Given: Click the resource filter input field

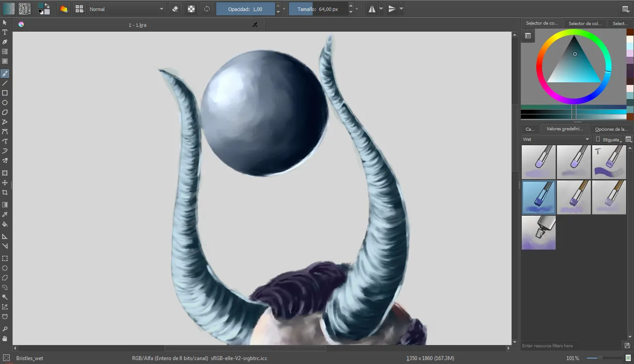Looking at the screenshot, I should (x=571, y=346).
